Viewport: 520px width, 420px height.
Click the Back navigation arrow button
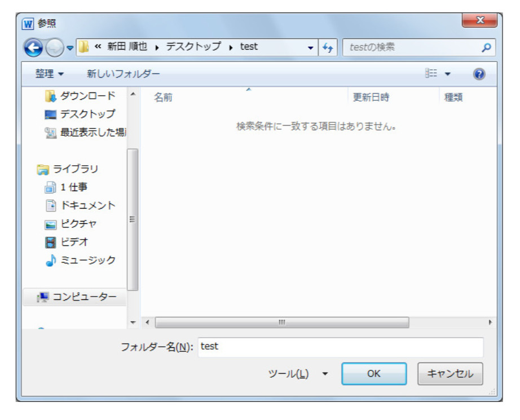[34, 48]
